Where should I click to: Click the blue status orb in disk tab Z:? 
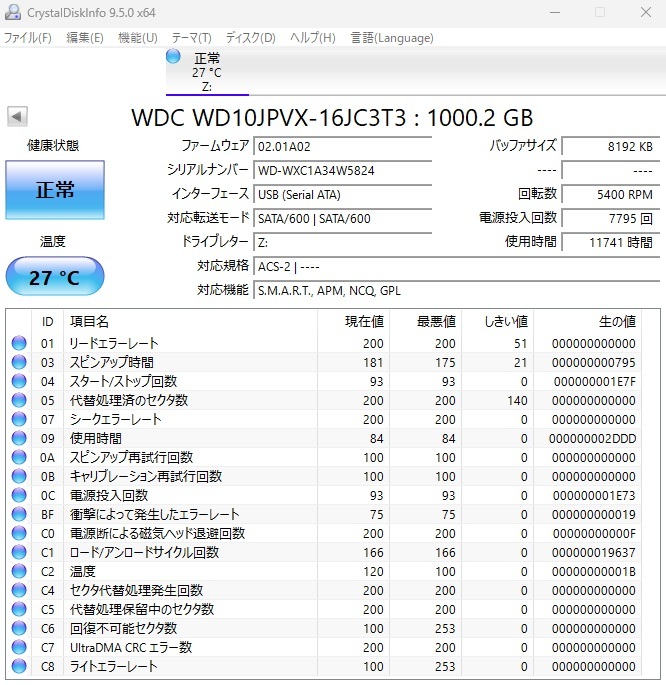tap(173, 56)
